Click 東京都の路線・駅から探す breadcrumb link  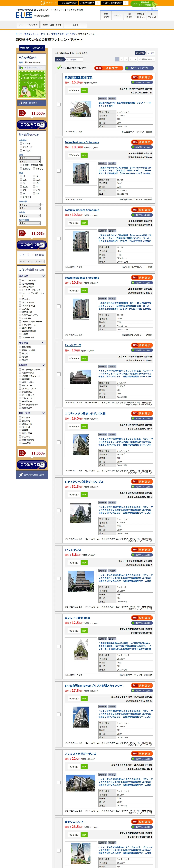coord(64,34)
